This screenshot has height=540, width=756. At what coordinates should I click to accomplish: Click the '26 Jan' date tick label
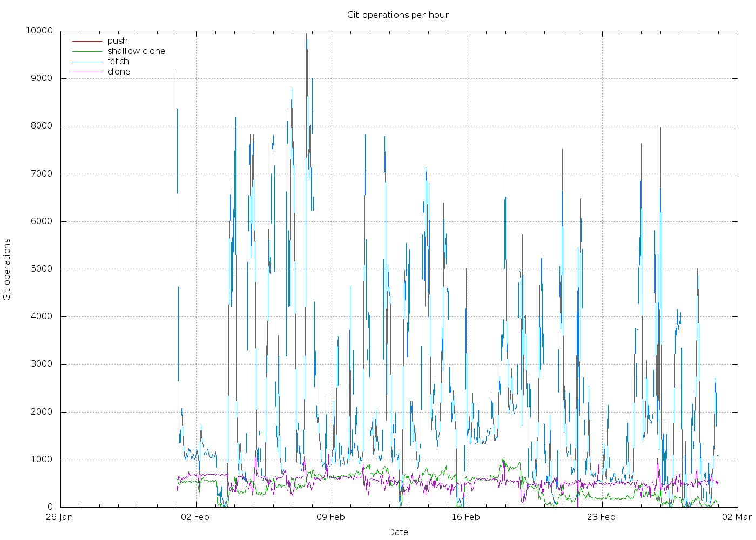pyautogui.click(x=59, y=517)
